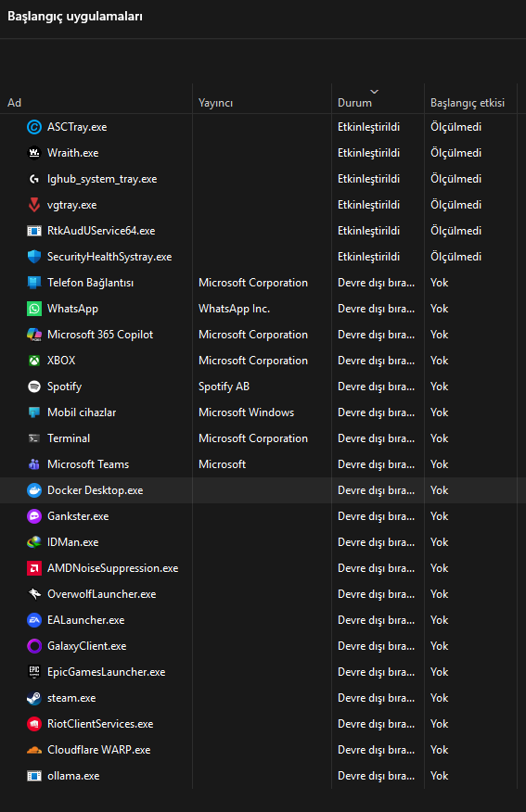This screenshot has width=526, height=812.
Task: Click the RiotClientServices.exe red icon
Action: [x=34, y=724]
